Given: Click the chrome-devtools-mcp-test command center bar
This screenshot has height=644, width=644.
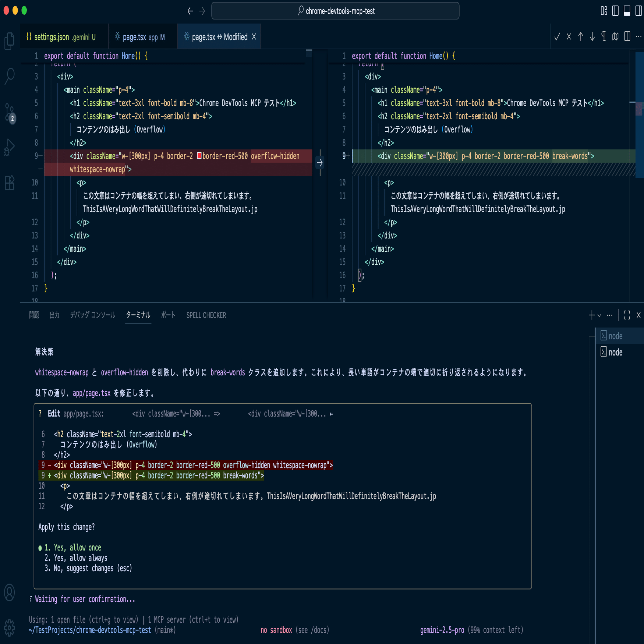Looking at the screenshot, I should 335,11.
